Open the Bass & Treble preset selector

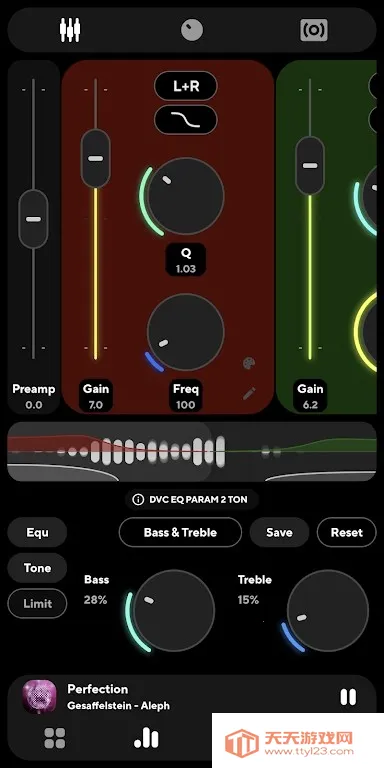click(180, 532)
